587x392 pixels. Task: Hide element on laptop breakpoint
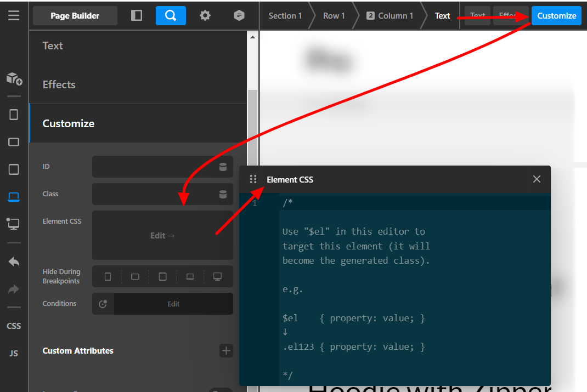(x=190, y=276)
